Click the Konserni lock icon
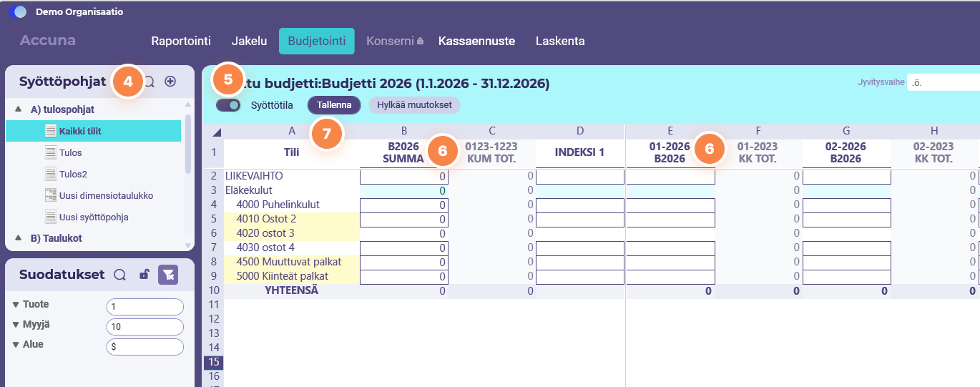 click(x=420, y=41)
